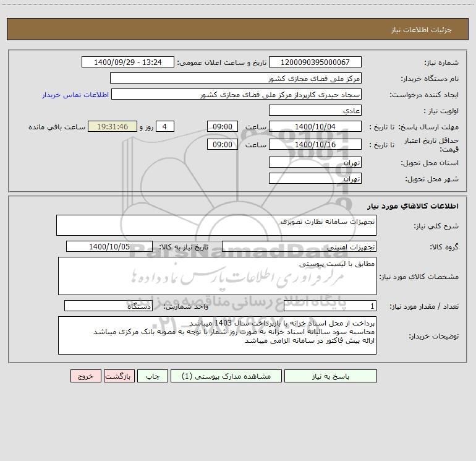Click the چاپ print button
476x461 pixels.
pos(153,376)
